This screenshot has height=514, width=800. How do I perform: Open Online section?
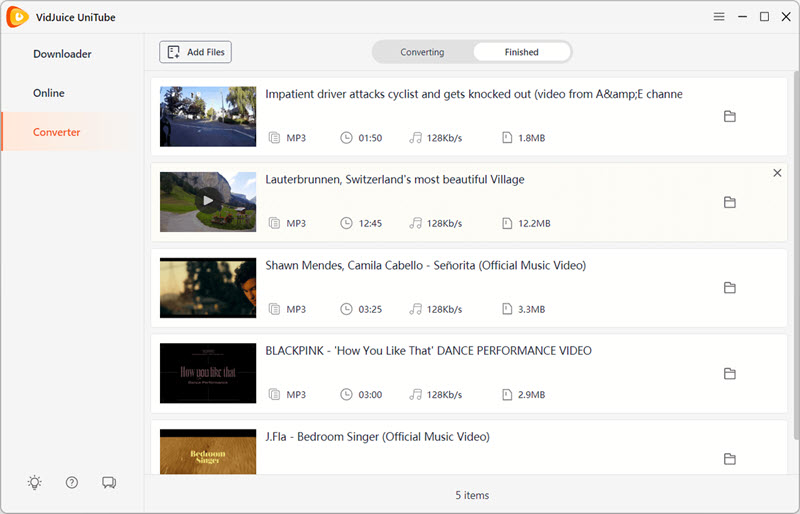tap(49, 93)
